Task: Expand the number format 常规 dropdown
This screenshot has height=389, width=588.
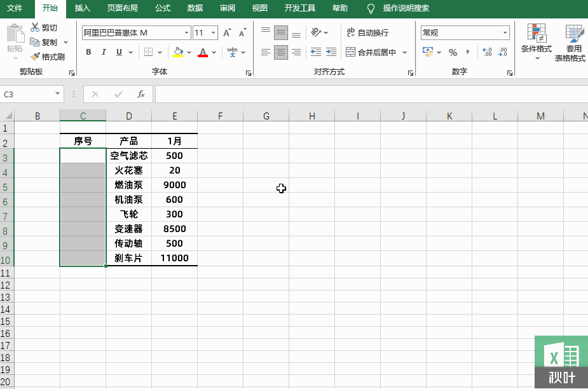Action: tap(505, 32)
